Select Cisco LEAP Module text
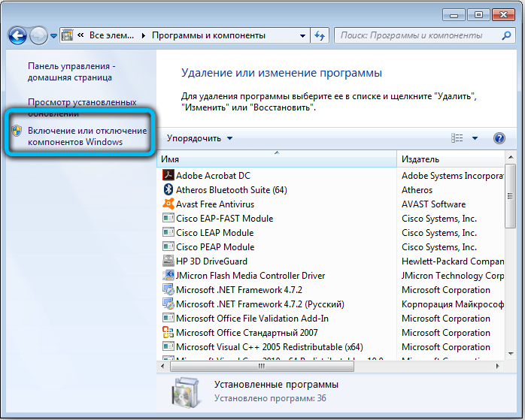Viewport: 525px width, 420px height. coord(215,233)
